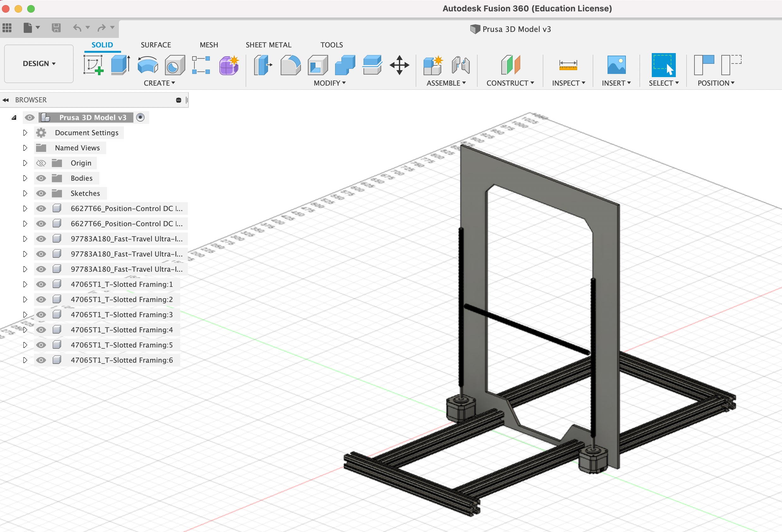The image size is (782, 532).
Task: Hide T-Slotted Framing:1 component
Action: (41, 285)
